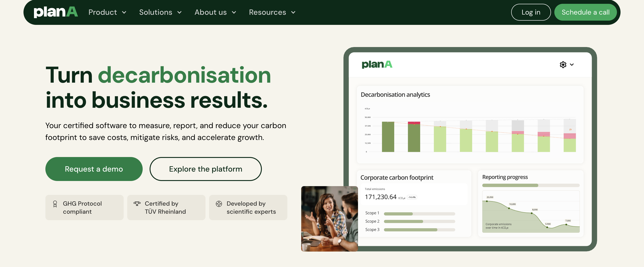Click the compass icon by Developed by scientific experts

point(219,204)
